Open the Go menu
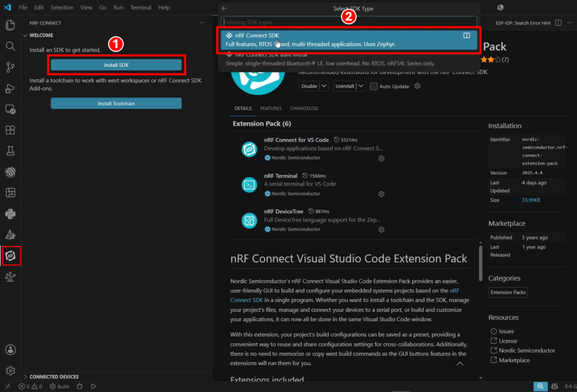Image resolution: width=577 pixels, height=392 pixels. (x=103, y=7)
